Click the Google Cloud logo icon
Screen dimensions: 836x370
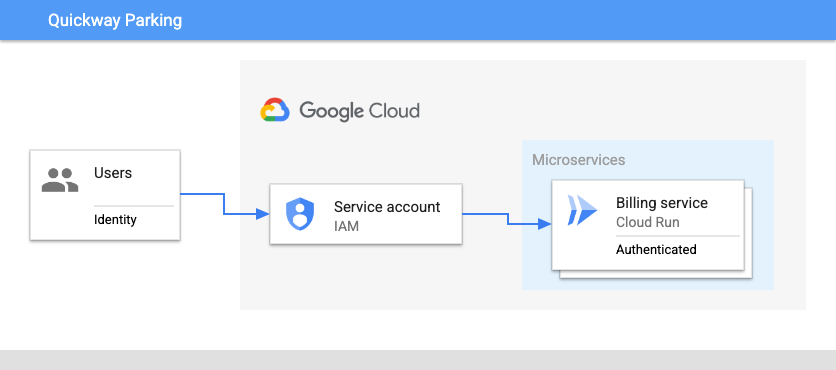(x=275, y=110)
